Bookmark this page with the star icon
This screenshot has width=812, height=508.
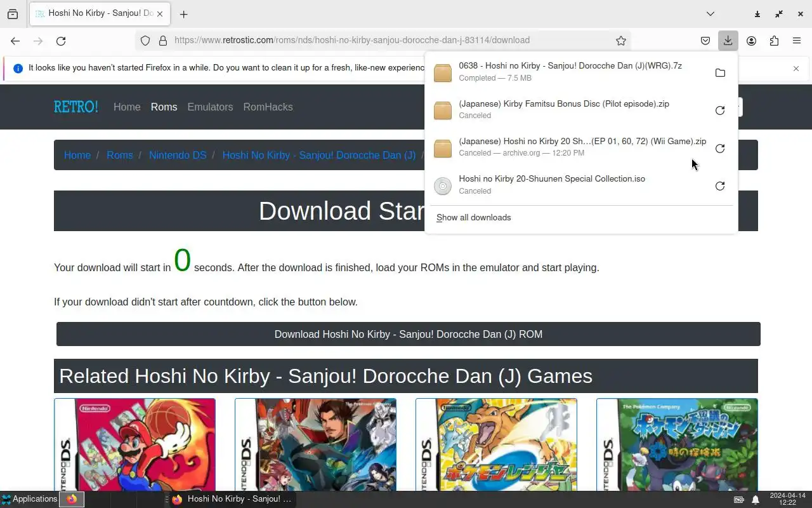pyautogui.click(x=621, y=41)
